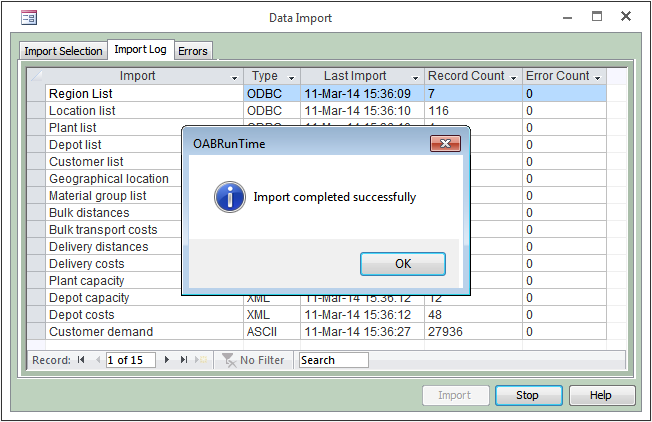Screen dimensions: 652x422
Task: Click the Customer demand cell
Action: pos(144,331)
